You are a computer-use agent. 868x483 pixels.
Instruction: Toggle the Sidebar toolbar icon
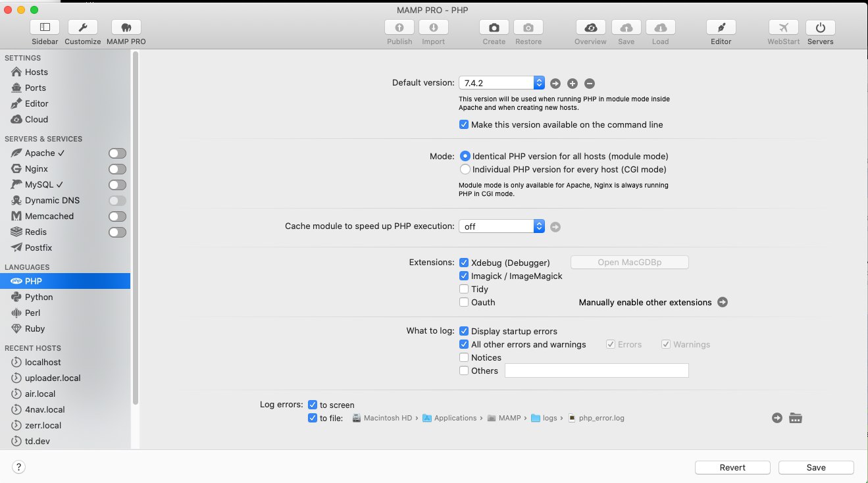point(45,28)
